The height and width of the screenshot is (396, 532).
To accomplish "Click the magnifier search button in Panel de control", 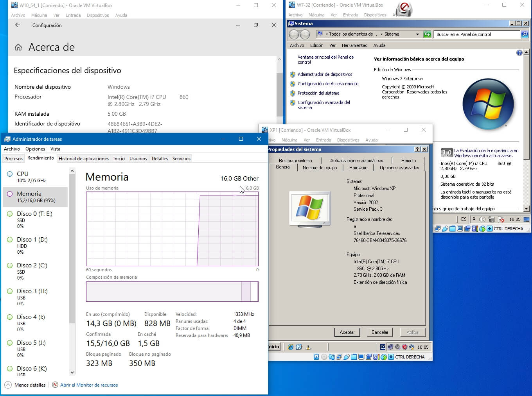I will click(525, 34).
